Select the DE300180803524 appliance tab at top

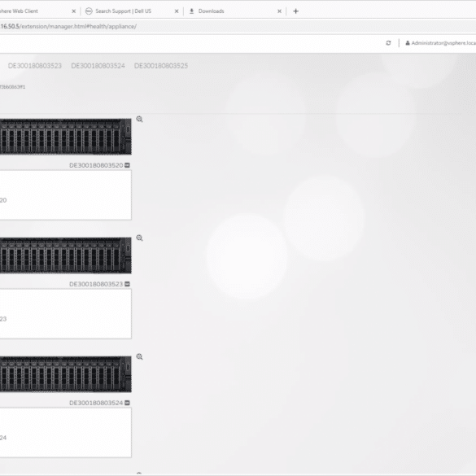click(x=98, y=66)
